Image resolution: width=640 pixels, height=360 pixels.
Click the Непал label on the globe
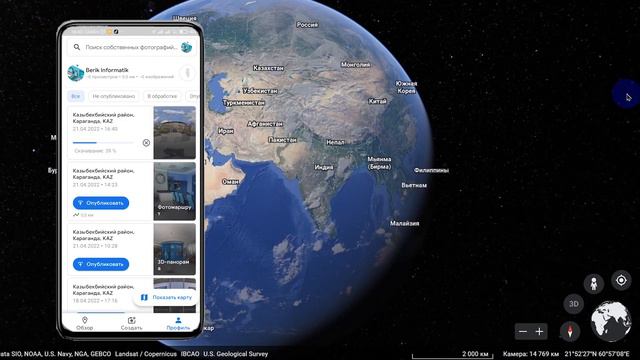(x=335, y=142)
